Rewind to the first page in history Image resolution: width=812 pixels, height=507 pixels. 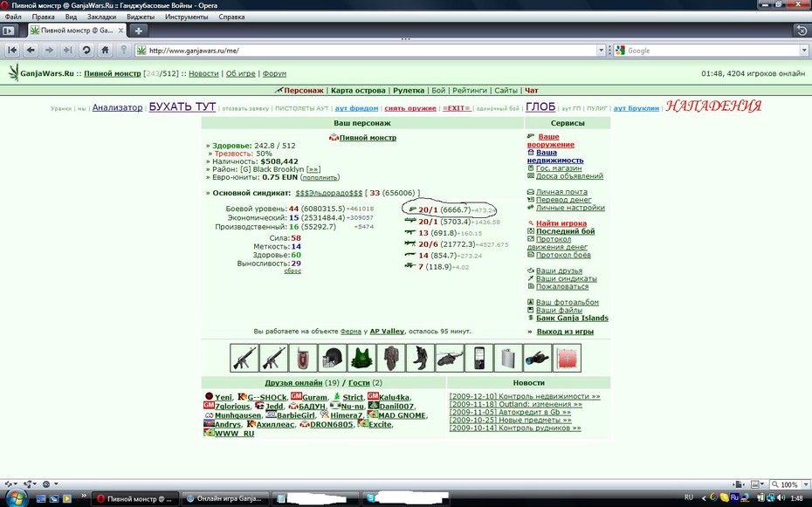point(12,51)
